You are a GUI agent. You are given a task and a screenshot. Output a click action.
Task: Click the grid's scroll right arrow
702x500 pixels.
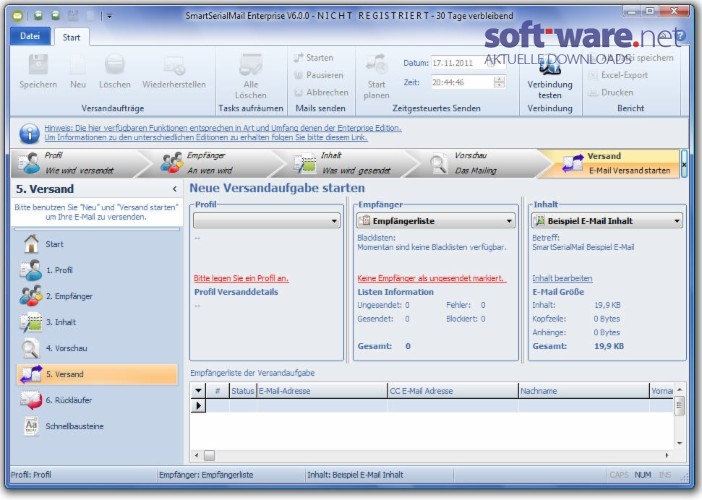[667, 455]
